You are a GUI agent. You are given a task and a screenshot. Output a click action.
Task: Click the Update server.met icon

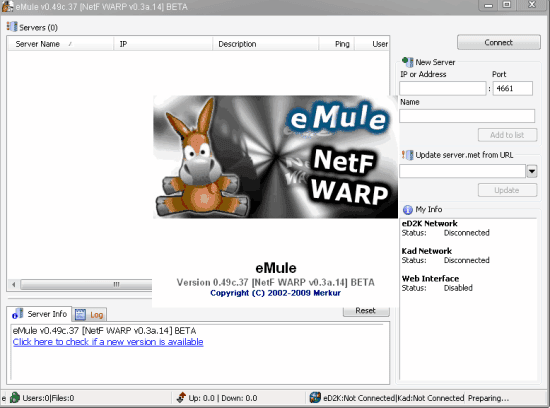pos(408,155)
